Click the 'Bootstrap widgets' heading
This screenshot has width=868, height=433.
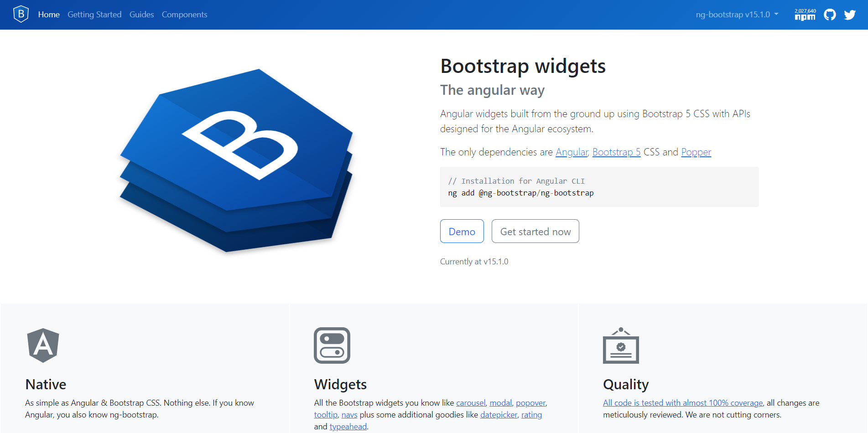pos(523,66)
